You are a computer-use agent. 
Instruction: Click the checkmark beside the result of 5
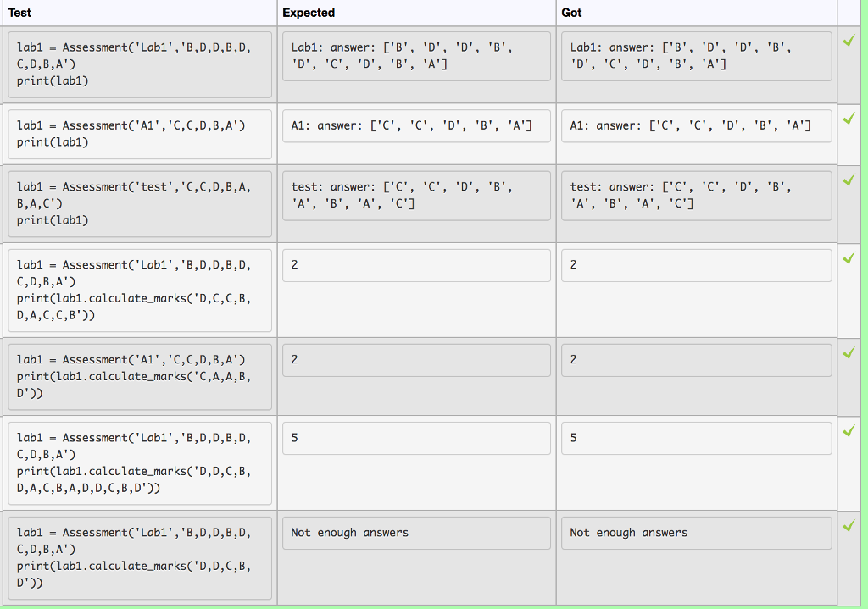click(x=849, y=431)
